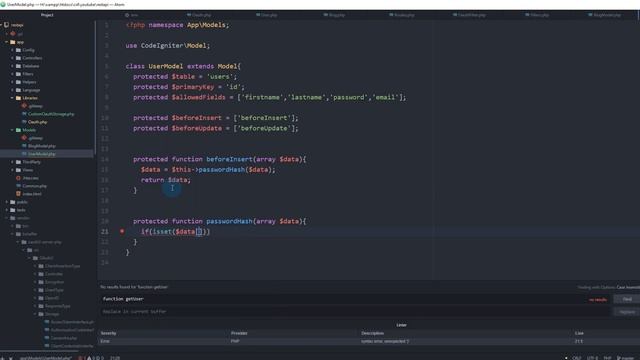Click the public folder icon

tap(13, 202)
